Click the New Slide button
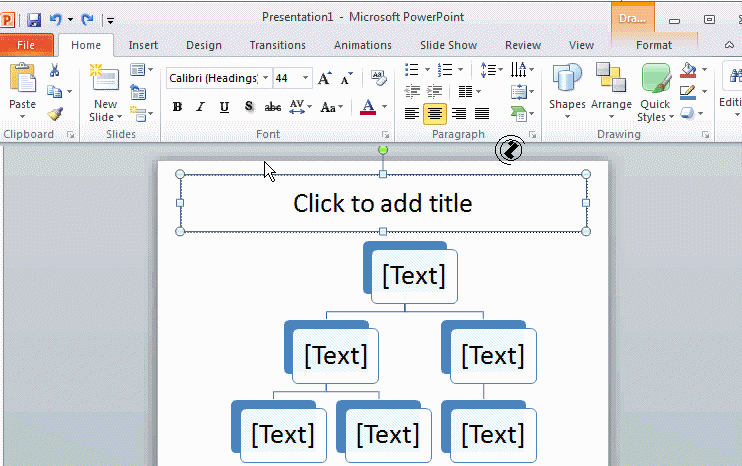742x466 pixels. (x=105, y=93)
